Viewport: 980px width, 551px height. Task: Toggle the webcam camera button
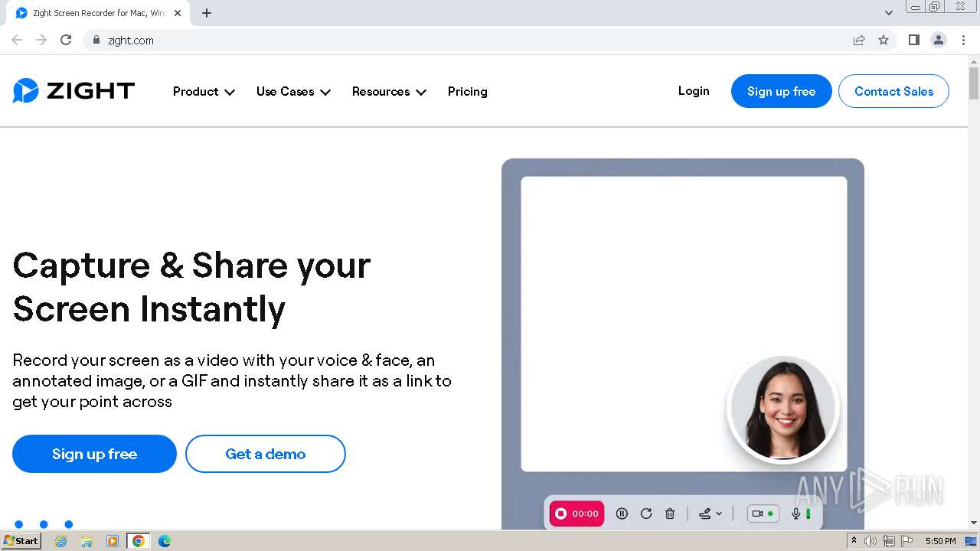pos(763,514)
